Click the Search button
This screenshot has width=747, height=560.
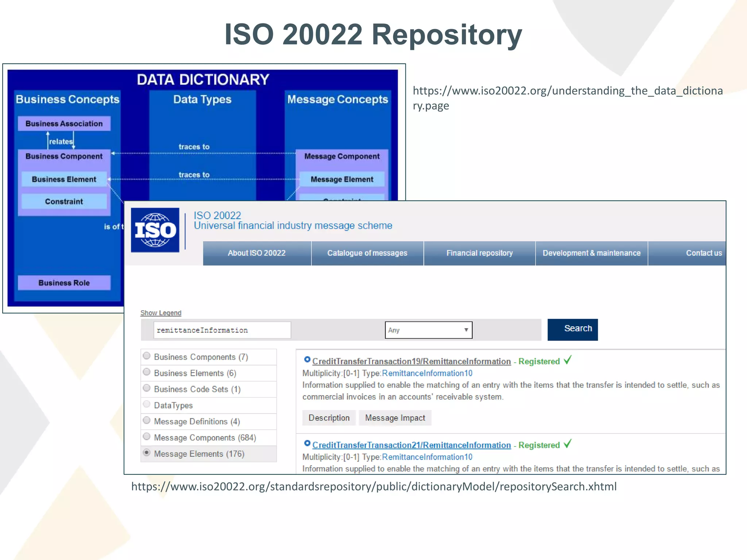[x=573, y=330]
